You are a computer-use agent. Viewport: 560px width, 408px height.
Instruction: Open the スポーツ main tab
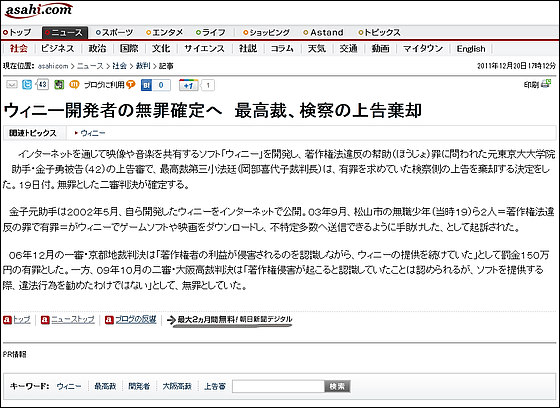[x=114, y=33]
